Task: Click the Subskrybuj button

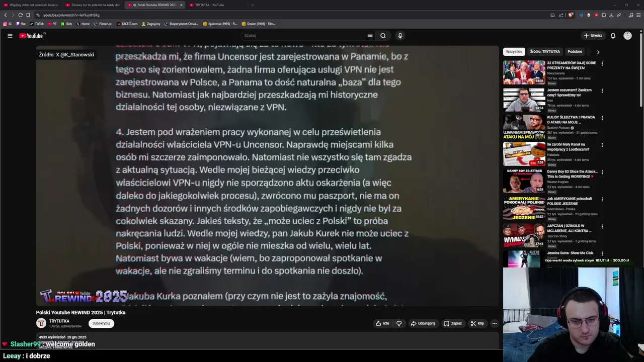Action: 101,323
